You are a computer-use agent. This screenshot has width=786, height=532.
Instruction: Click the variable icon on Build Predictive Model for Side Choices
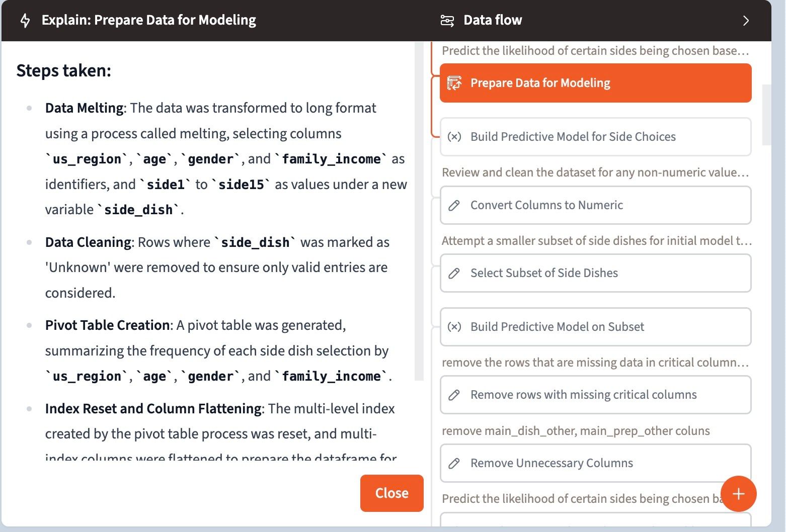(454, 137)
